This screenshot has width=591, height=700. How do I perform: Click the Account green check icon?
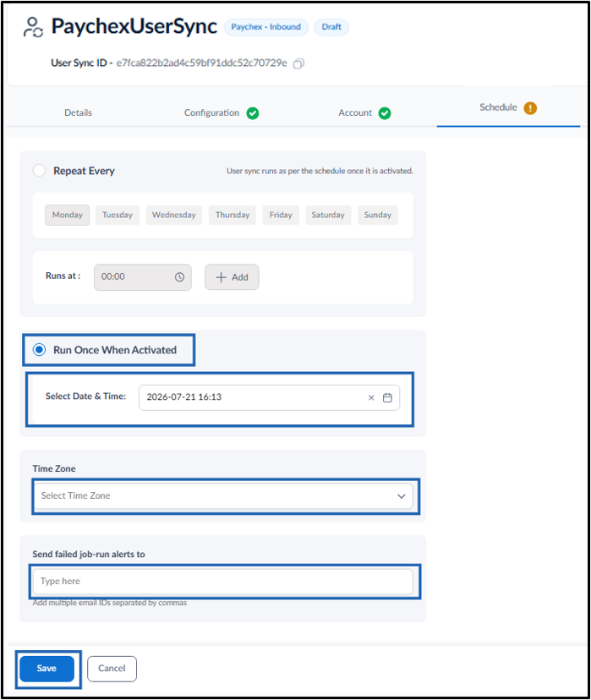[x=385, y=113]
